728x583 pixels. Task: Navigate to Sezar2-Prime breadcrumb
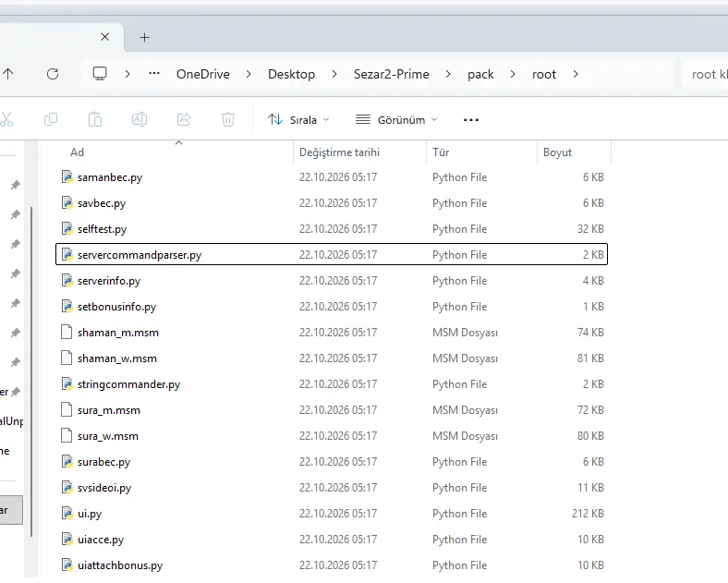pos(392,74)
